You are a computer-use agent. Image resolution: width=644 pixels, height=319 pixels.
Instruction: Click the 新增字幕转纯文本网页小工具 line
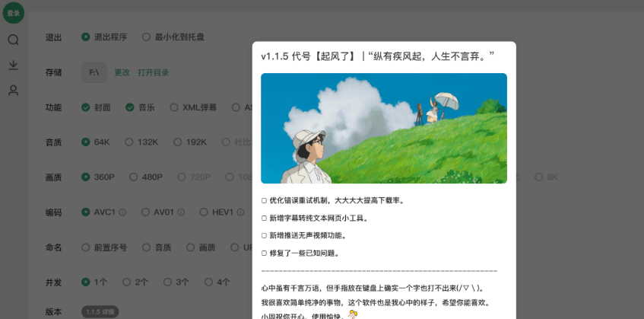coord(315,219)
